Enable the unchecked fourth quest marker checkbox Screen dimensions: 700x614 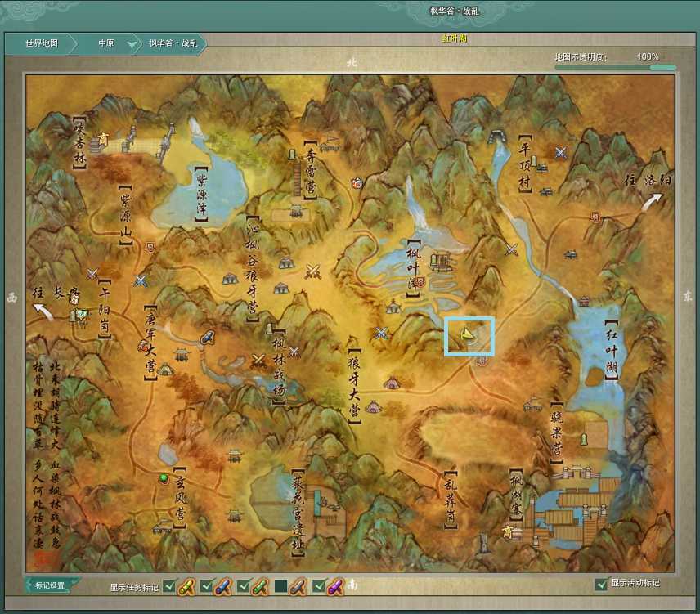click(x=281, y=585)
